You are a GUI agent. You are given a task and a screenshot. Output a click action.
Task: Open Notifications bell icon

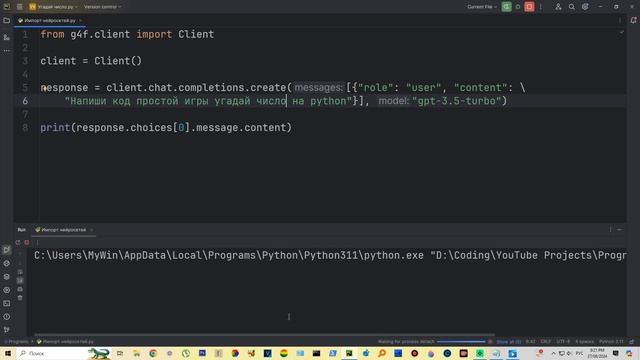(633, 20)
